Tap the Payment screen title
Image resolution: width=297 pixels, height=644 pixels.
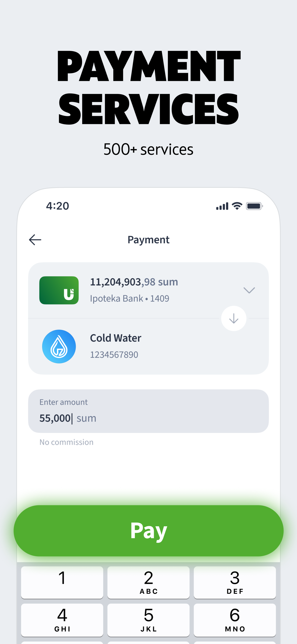148,240
